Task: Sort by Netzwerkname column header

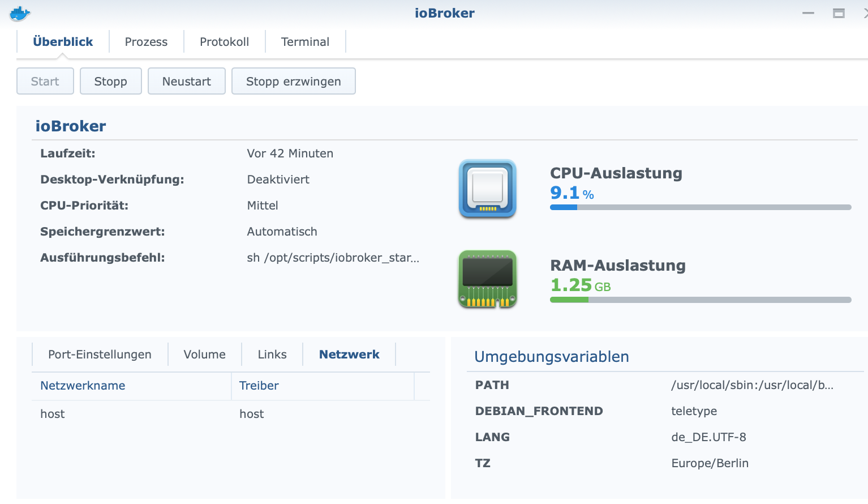Action: [x=131, y=386]
